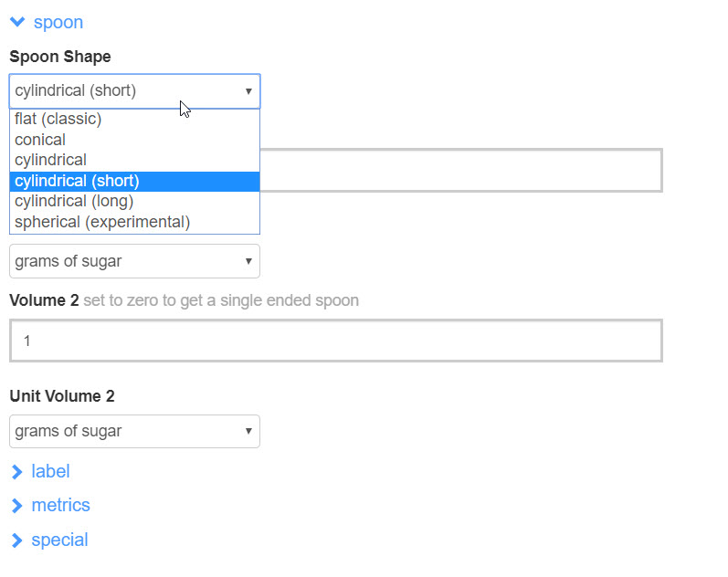
Task: Select spherical (experimental) shape option
Action: pyautogui.click(x=102, y=222)
